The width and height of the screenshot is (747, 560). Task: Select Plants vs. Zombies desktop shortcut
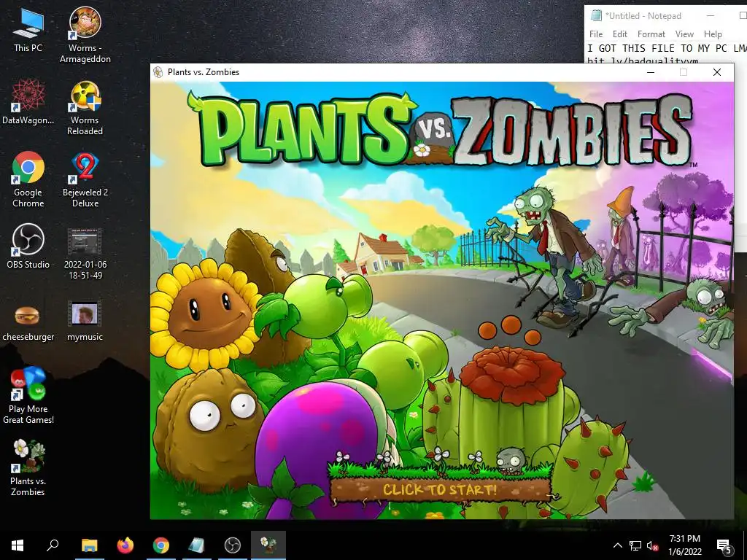(28, 468)
